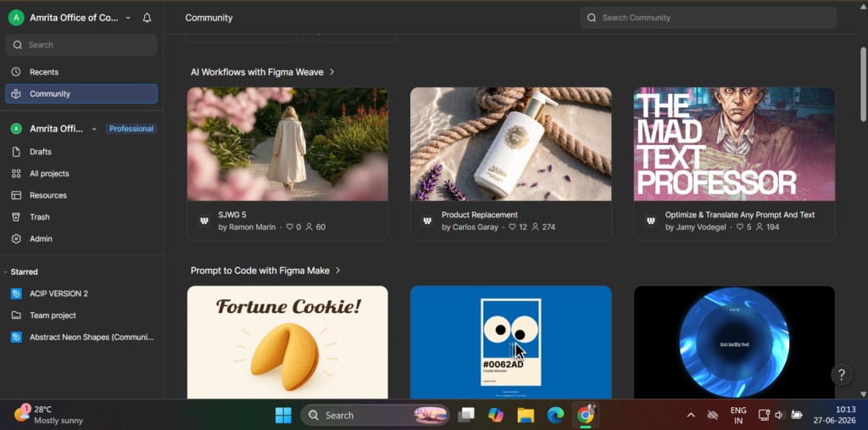Click the taskbar Search box
The width and height of the screenshot is (868, 430).
pyautogui.click(x=376, y=415)
